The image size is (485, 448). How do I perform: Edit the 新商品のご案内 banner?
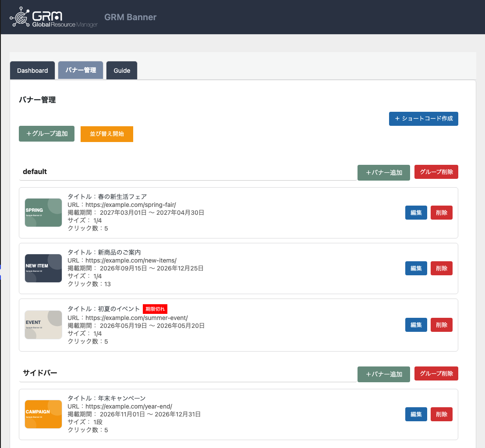[416, 268]
